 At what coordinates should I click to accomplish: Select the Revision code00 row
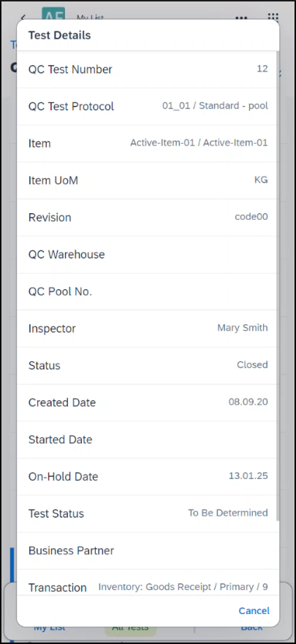pos(147,218)
